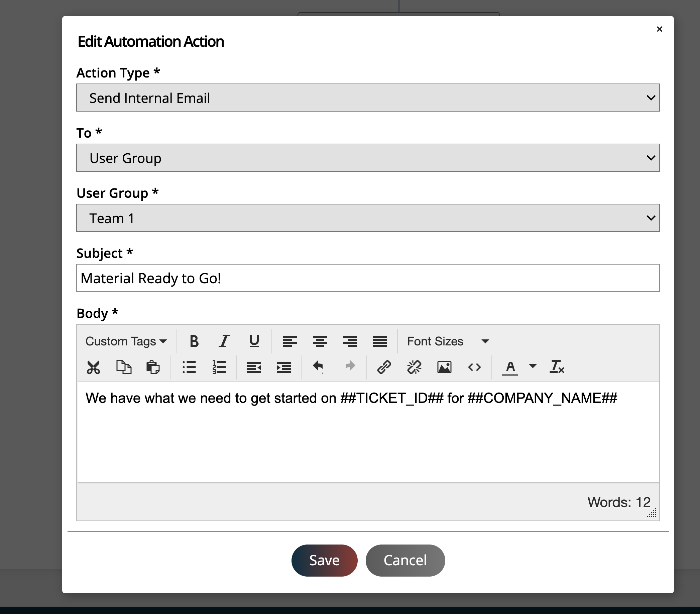Click the Insert Link icon
This screenshot has width=700, height=614.
tap(383, 367)
